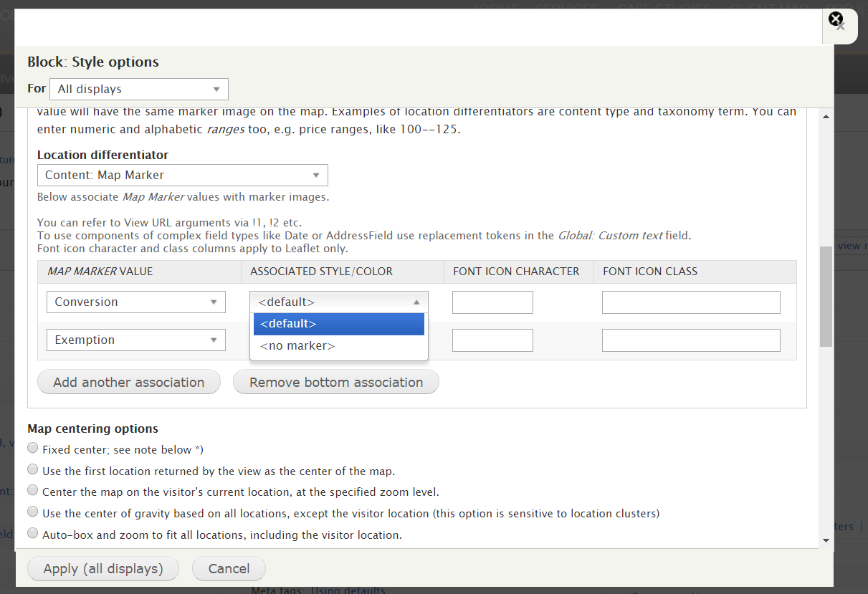868x594 pixels.
Task: Click the scroll-down arrow of the dialog scrollbar
Action: pos(826,541)
